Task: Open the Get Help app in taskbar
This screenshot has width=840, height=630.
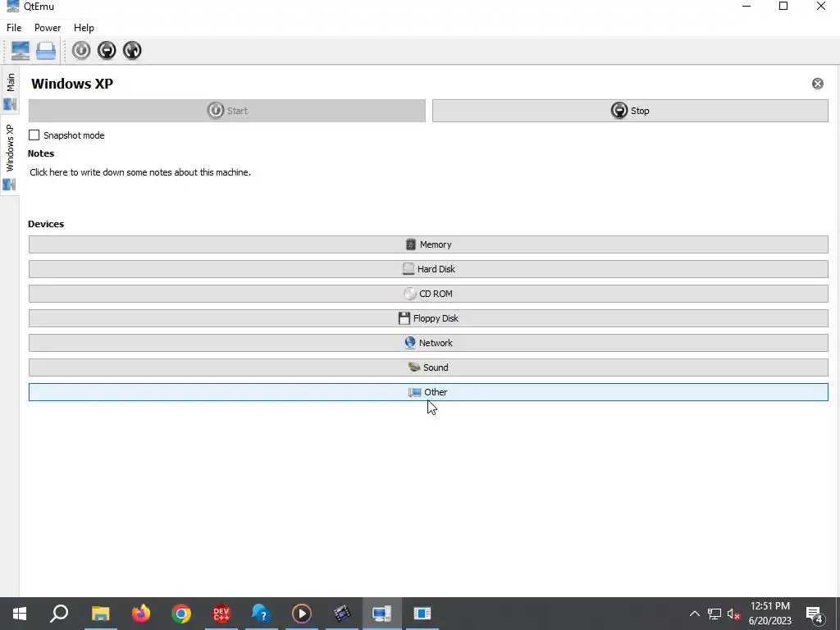Action: point(262,614)
